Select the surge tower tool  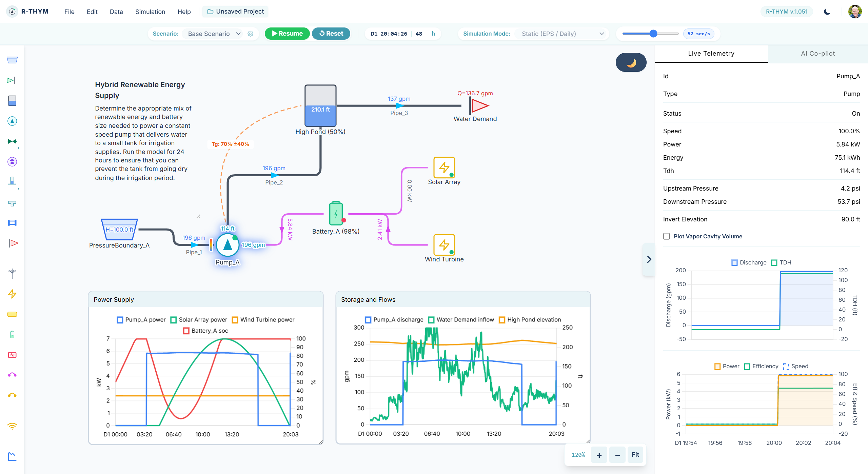pos(12,181)
